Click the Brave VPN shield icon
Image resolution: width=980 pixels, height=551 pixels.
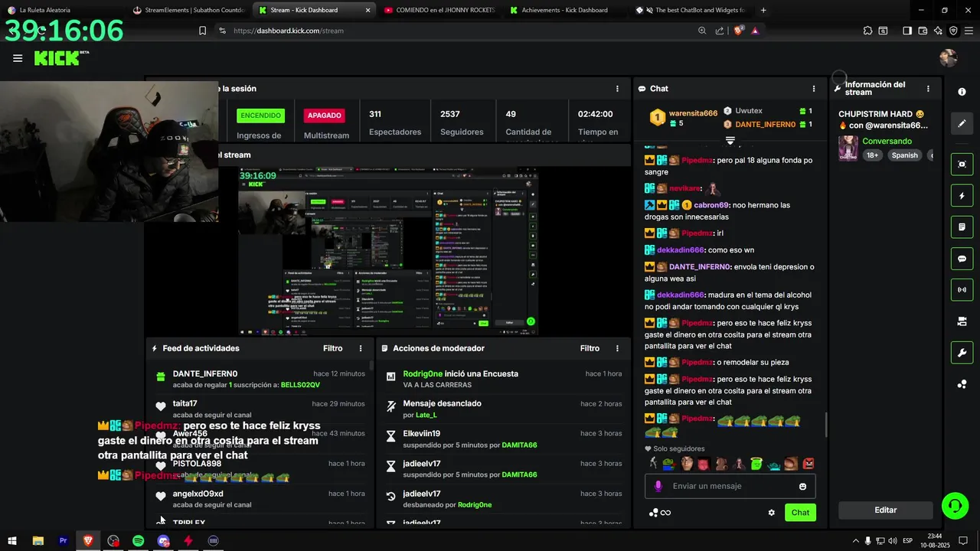[x=953, y=31]
